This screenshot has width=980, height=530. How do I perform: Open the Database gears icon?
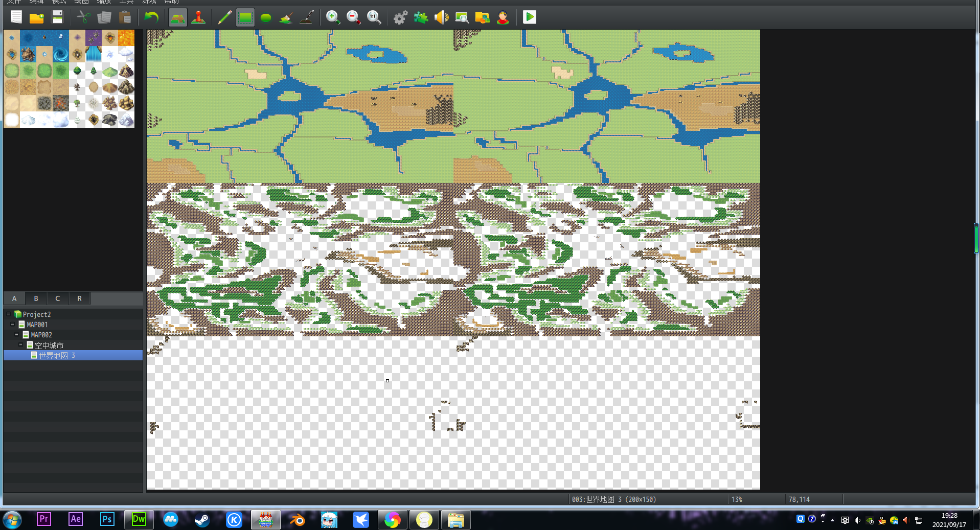pos(400,17)
